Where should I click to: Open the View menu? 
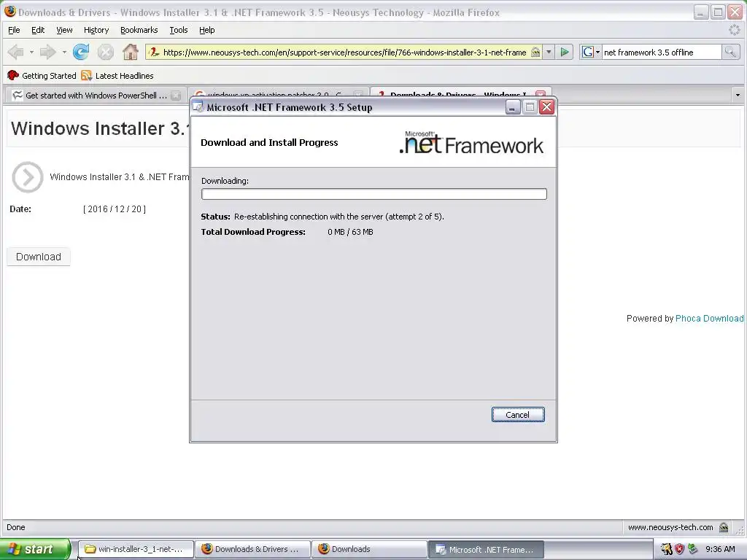click(x=64, y=30)
